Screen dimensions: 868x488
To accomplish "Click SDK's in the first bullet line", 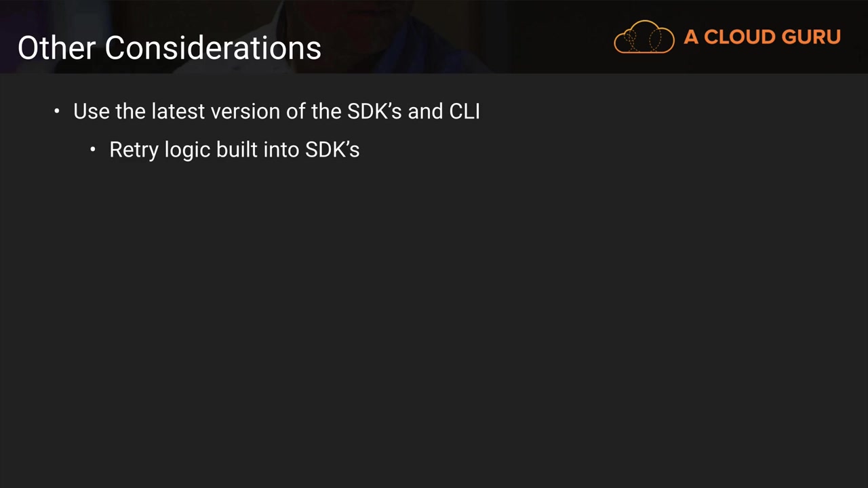I will [374, 111].
